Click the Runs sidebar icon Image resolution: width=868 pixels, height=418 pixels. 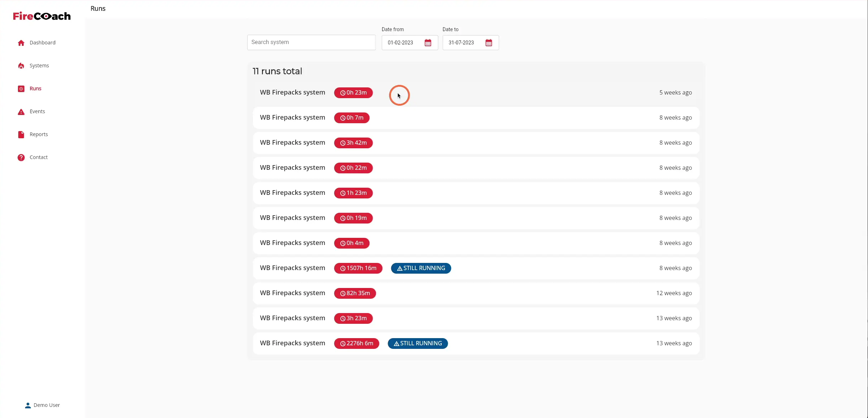tap(21, 89)
